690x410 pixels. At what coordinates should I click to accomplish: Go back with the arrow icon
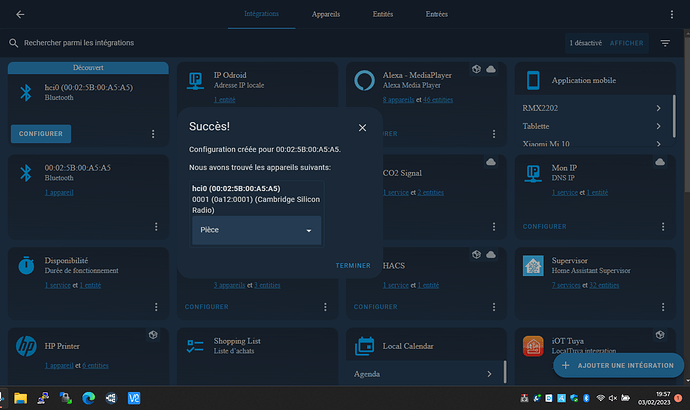pyautogui.click(x=20, y=15)
